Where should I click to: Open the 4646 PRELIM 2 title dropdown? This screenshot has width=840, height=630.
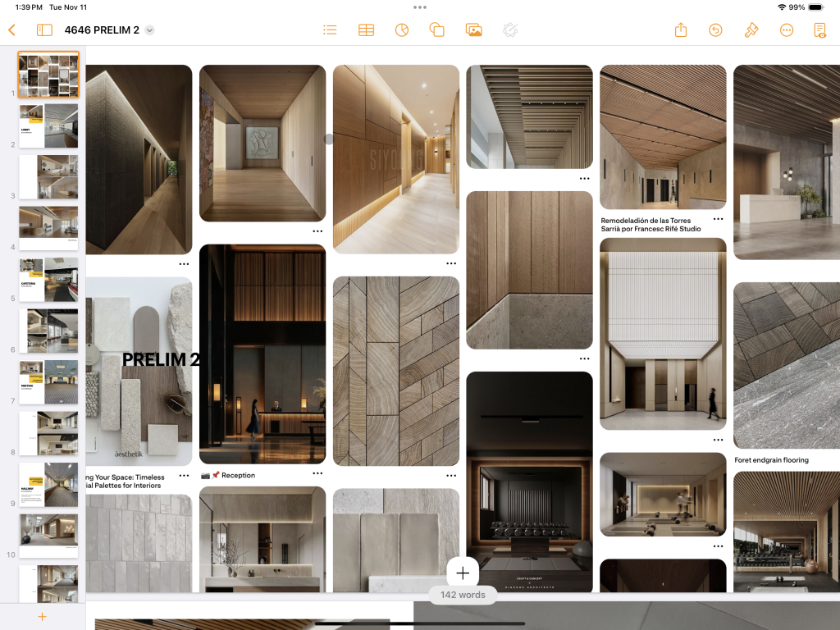(149, 30)
